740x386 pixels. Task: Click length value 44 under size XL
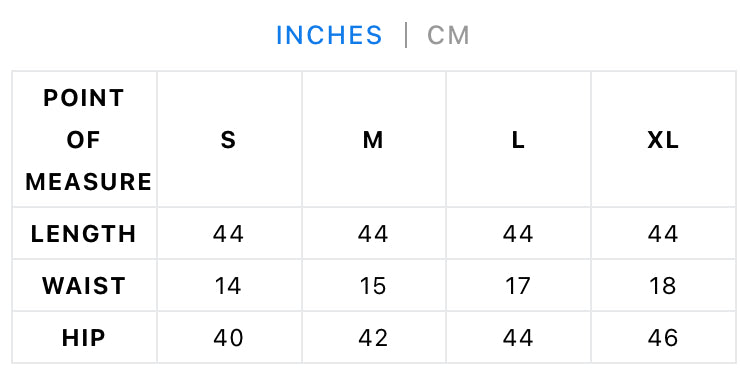point(663,234)
